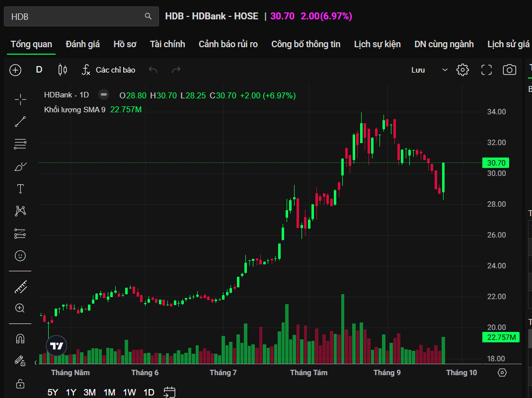Expand the Lưu dropdown chevron
532x398 pixels.
coord(445,70)
